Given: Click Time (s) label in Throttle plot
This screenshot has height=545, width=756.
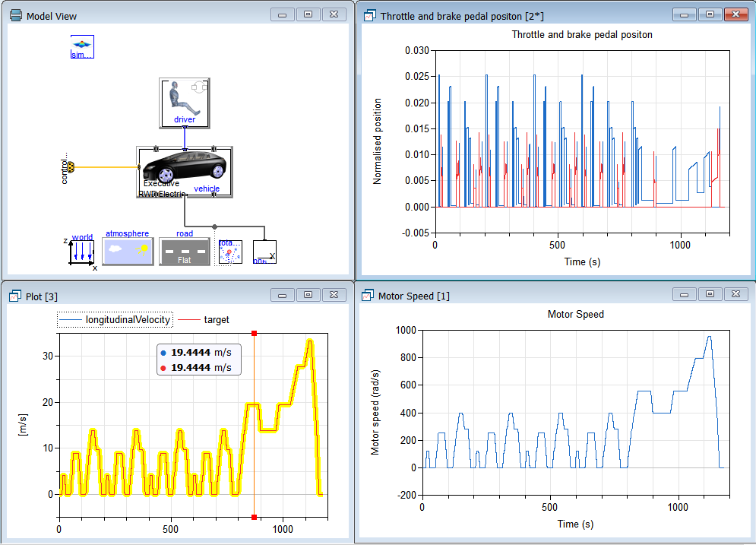Looking at the screenshot, I should (x=582, y=262).
